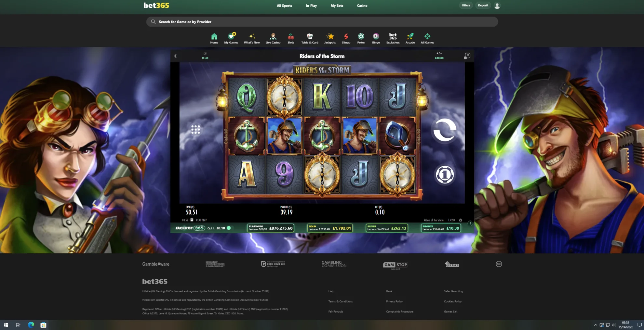Open the Gordon Moody footer logo
This screenshot has height=330, width=644.
tap(215, 264)
